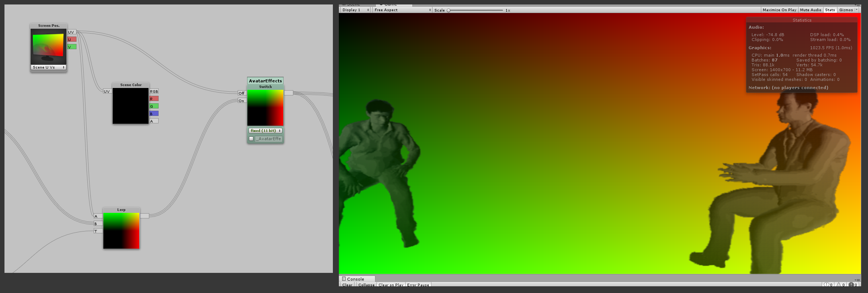This screenshot has height=293, width=868.
Task: Click the 1023.5 FPS (1.0ms) readout
Action: pyautogui.click(x=831, y=48)
